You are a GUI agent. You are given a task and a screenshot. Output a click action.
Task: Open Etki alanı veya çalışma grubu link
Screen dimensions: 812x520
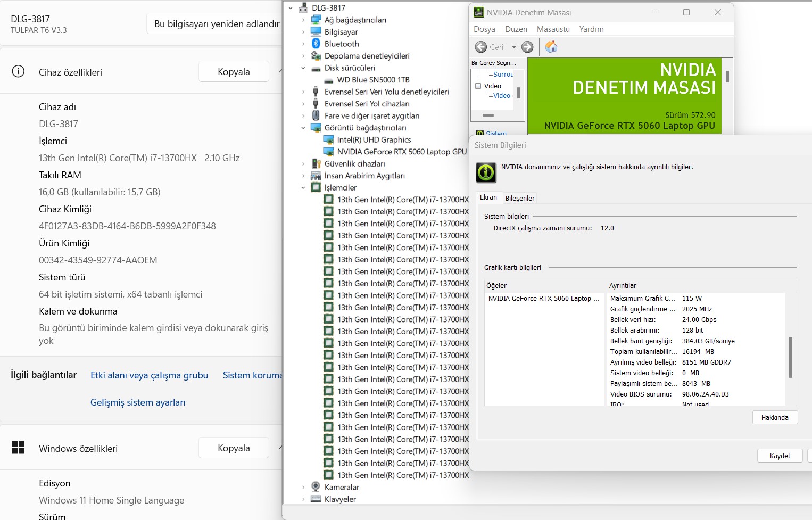click(149, 375)
